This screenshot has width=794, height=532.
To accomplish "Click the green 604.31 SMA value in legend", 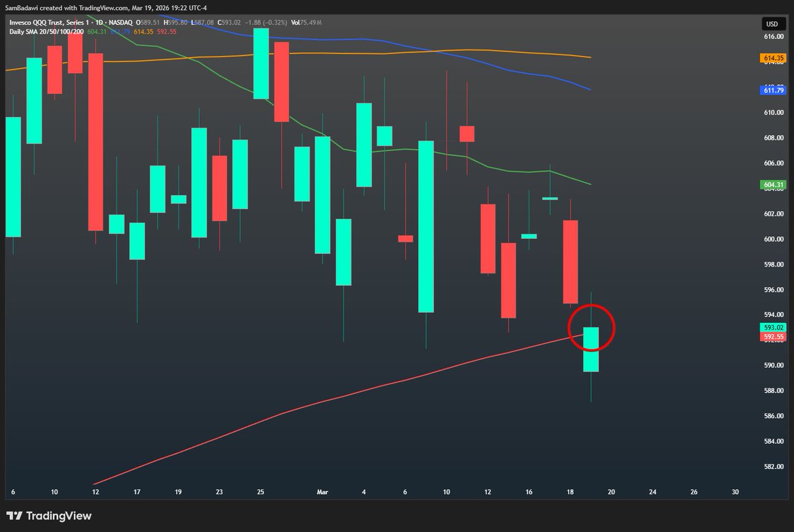I will coord(97,32).
